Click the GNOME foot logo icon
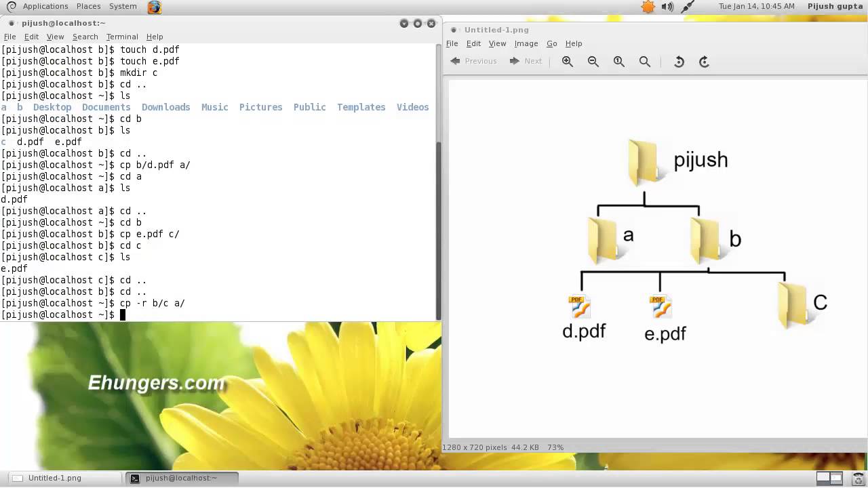 (11, 7)
